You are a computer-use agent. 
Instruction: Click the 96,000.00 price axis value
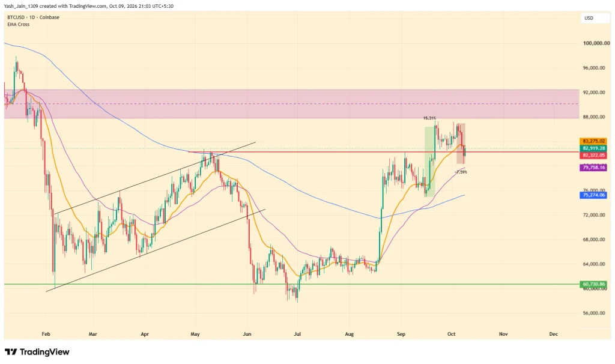594,68
